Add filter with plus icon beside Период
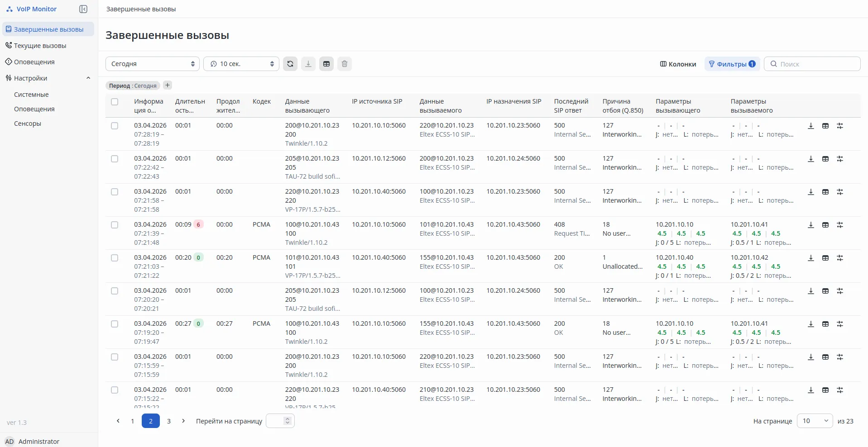This screenshot has width=868, height=447. [168, 85]
